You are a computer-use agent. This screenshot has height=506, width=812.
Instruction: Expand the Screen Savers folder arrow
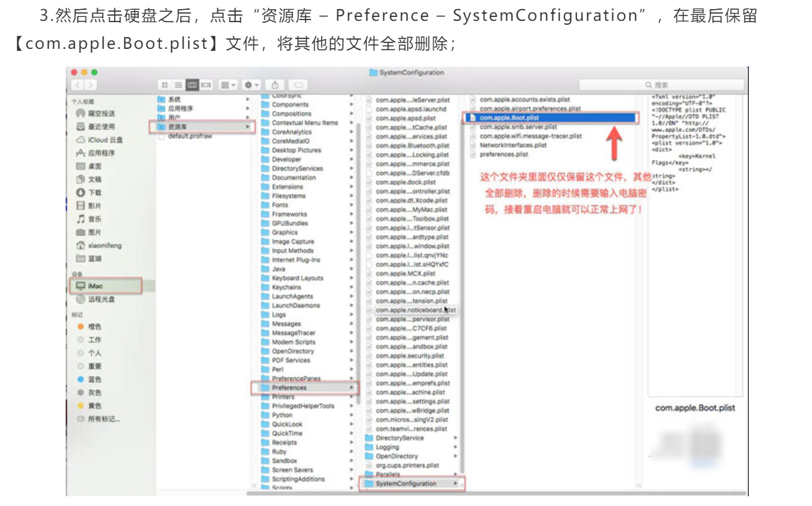(x=351, y=470)
